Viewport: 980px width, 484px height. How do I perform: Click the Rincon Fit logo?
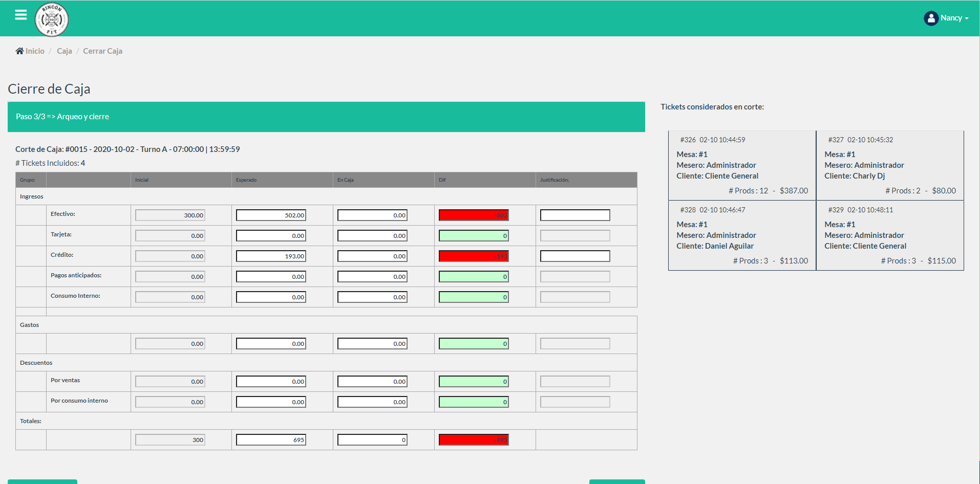[x=52, y=20]
